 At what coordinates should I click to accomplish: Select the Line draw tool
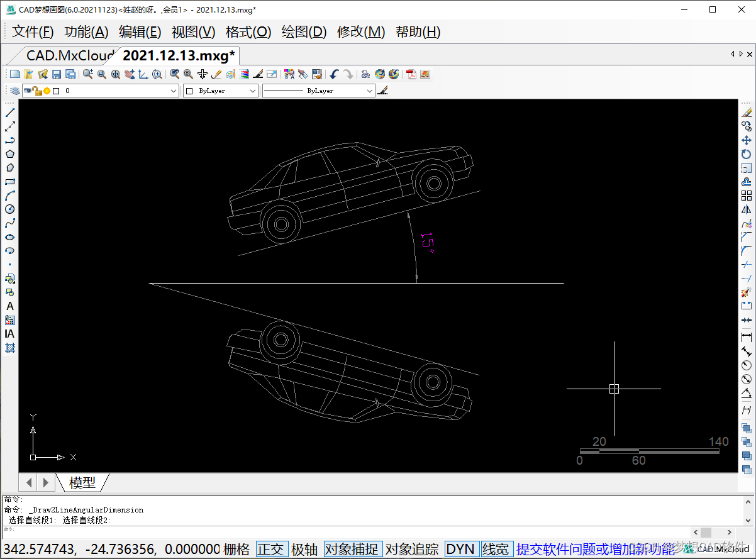coord(10,113)
